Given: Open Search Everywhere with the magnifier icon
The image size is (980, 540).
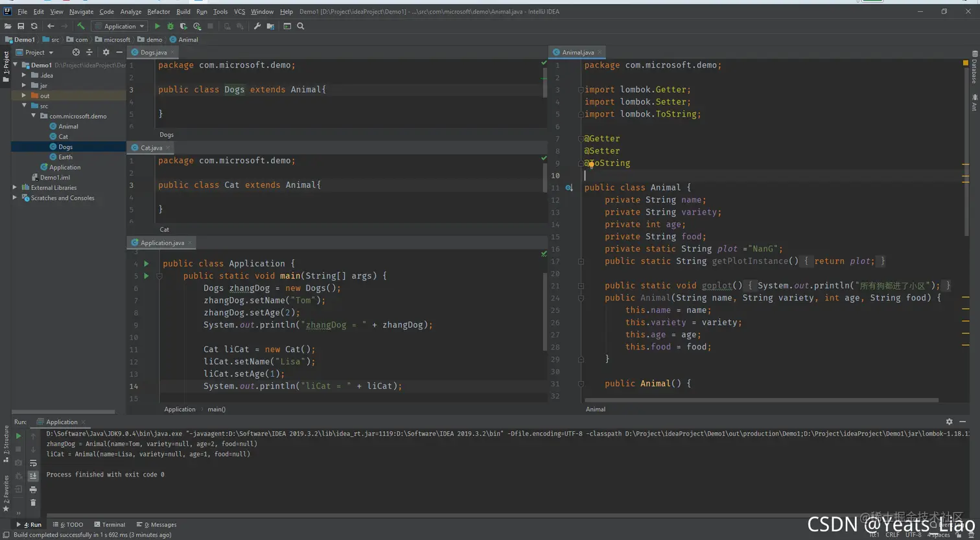Looking at the screenshot, I should (301, 27).
